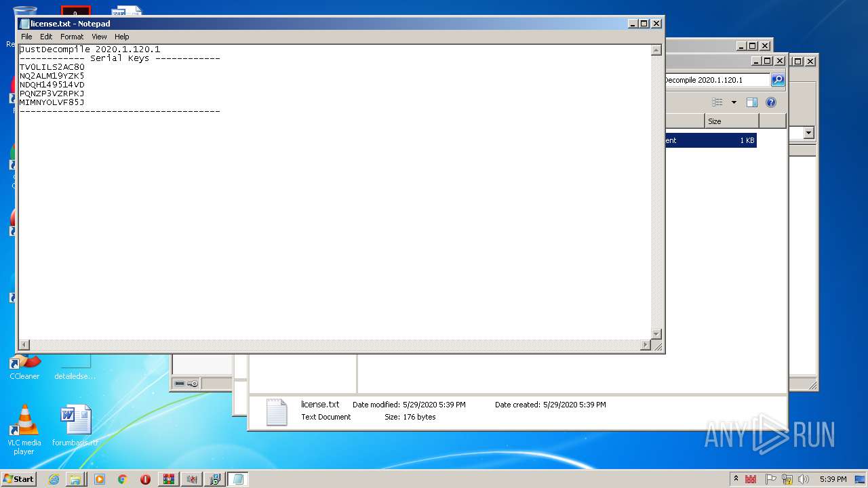Open the View menu in Notepad
Viewport: 868px width, 488px height.
[x=99, y=37]
